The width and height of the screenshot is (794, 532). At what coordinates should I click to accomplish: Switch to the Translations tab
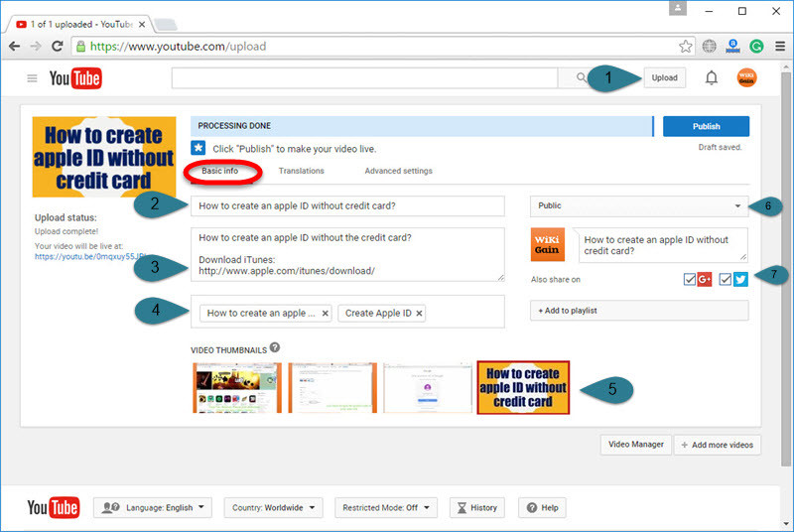coord(302,171)
